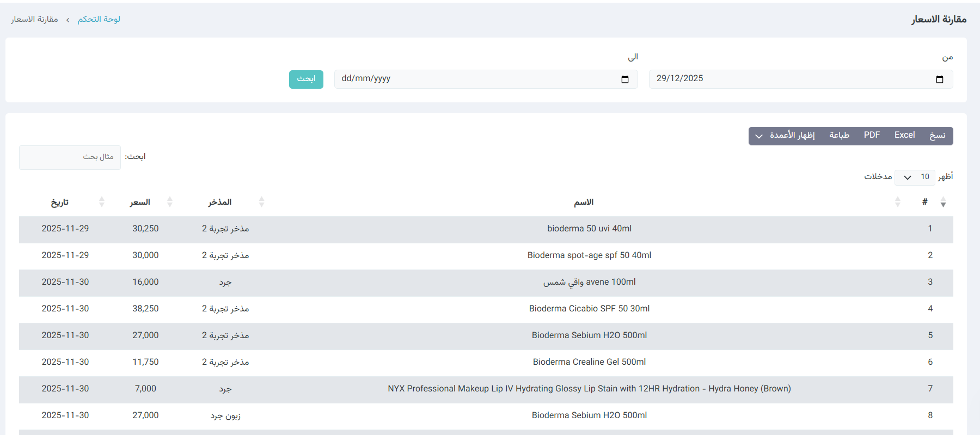Click row number 6 cell
980x435 pixels.
[x=930, y=362]
